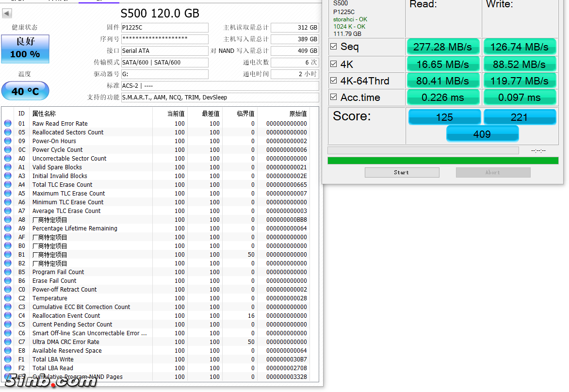Click status circle for Raw Read Error Rate
This screenshot has height=392, width=569.
pos(8,123)
